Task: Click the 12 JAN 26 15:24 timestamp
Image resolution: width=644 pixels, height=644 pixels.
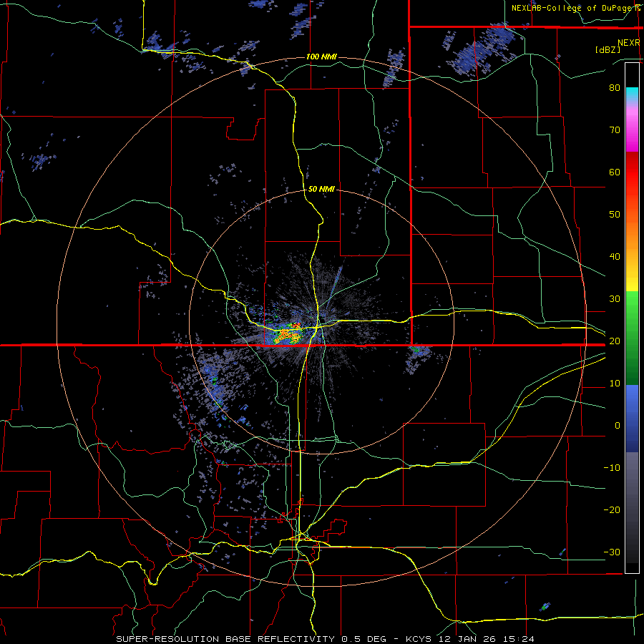Action: coord(486,639)
